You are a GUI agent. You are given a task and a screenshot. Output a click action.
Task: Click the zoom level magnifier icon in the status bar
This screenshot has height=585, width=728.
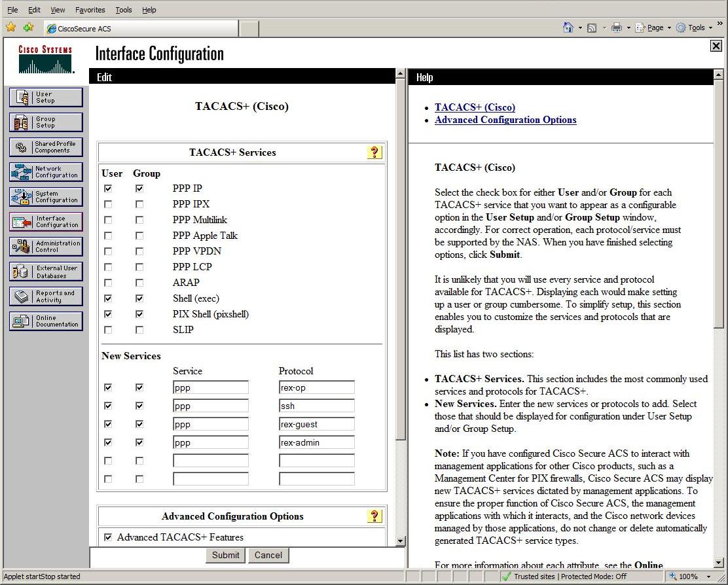coord(673,576)
